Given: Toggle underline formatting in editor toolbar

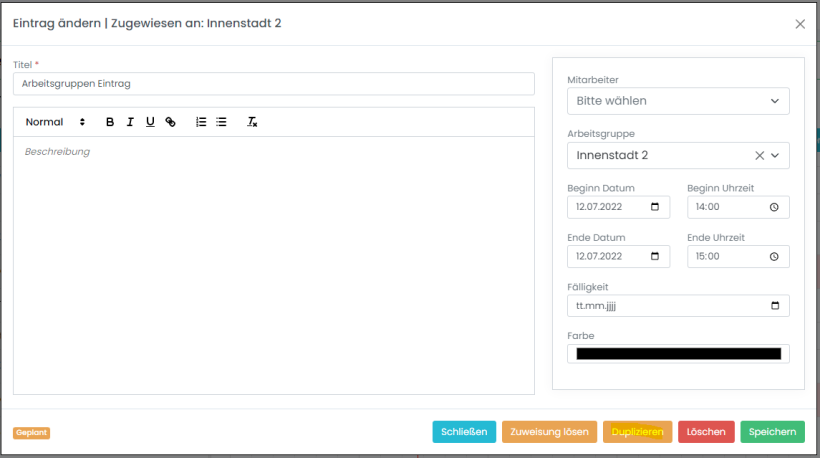Looking at the screenshot, I should click(150, 122).
